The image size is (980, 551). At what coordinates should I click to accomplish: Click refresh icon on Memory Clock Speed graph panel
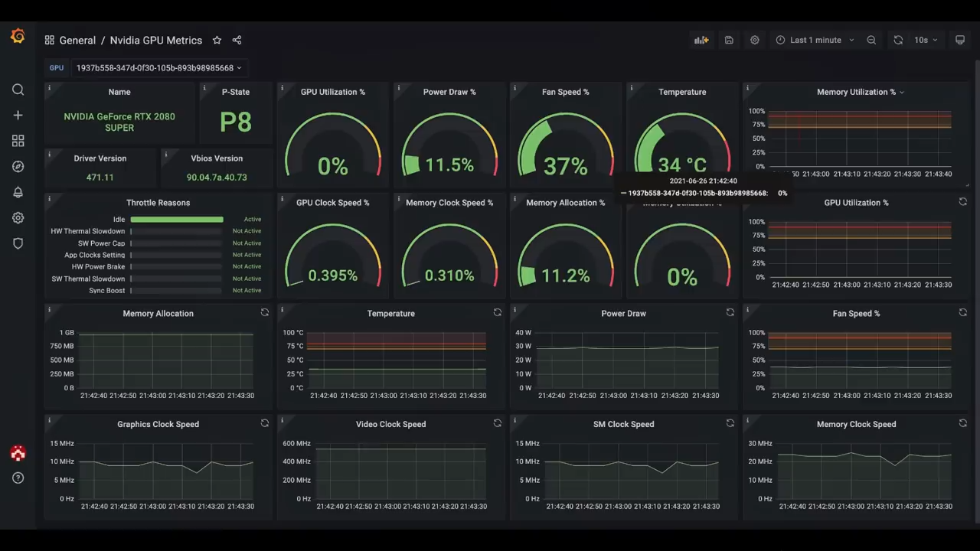pos(962,423)
